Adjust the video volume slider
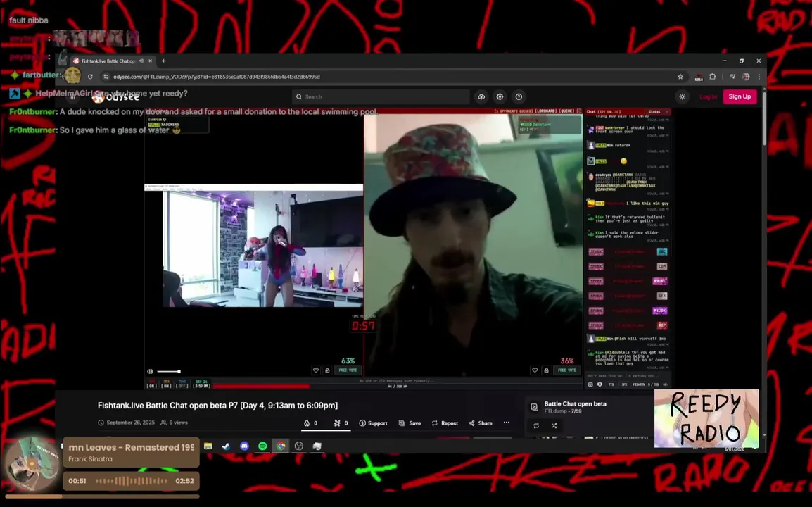This screenshot has width=812, height=507. pyautogui.click(x=169, y=371)
